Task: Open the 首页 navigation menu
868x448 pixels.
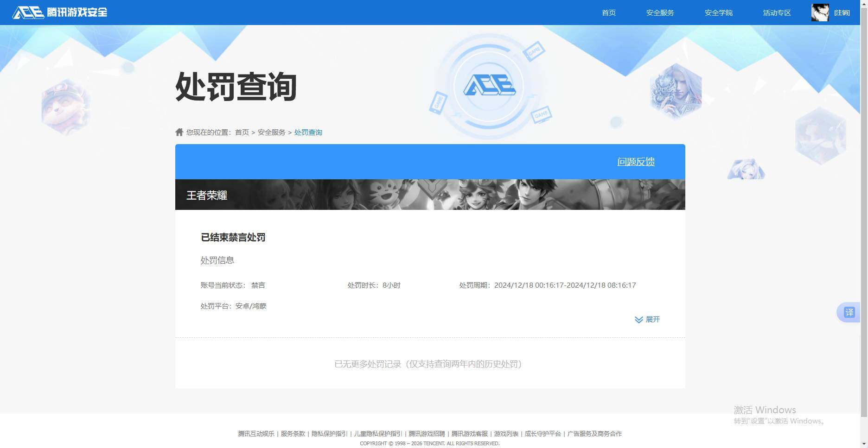Action: pos(608,13)
